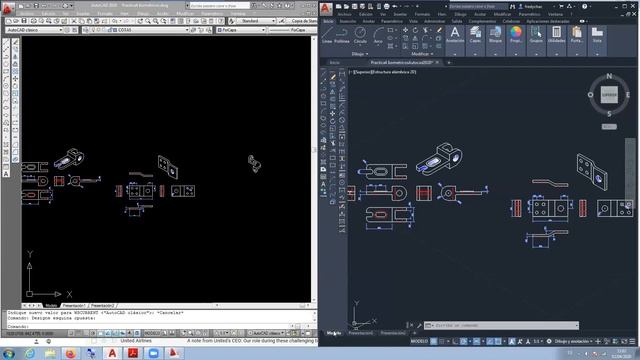Open the Archivo menu in right window
Viewport: 640px width, 360px height.
[344, 14]
